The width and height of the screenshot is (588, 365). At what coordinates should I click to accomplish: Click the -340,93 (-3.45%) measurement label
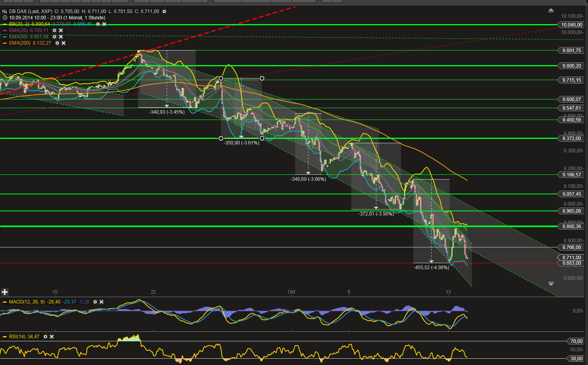click(x=167, y=112)
